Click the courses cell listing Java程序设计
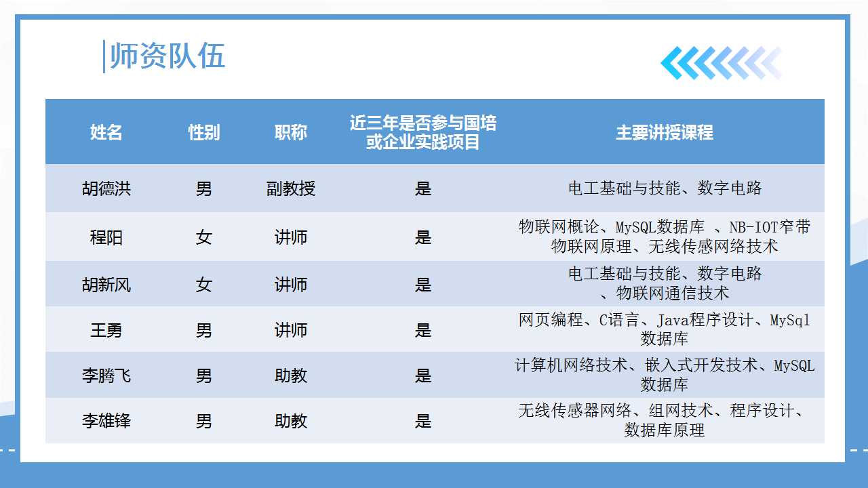This screenshot has width=868, height=488. 665,329
